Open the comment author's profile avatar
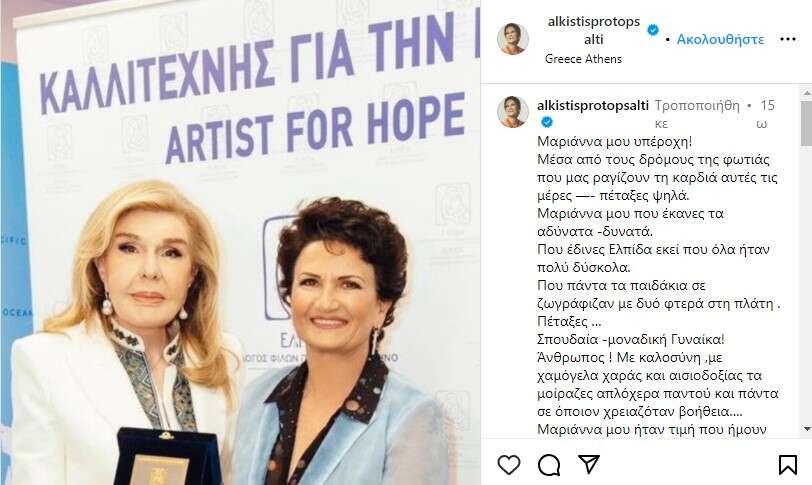 pyautogui.click(x=513, y=112)
